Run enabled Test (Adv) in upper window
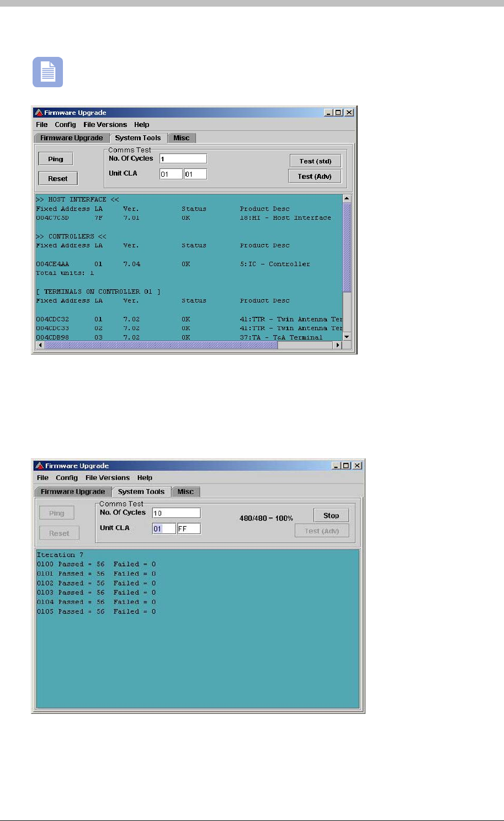This screenshot has height=821, width=504. tap(315, 176)
